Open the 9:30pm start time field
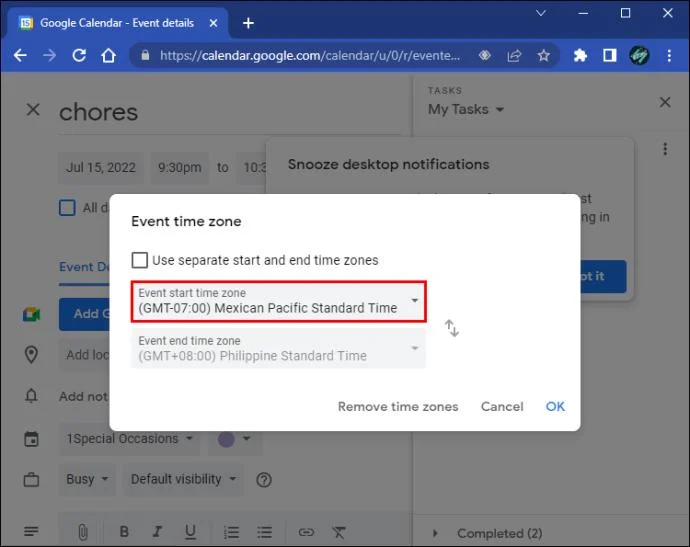This screenshot has width=690, height=547. [180, 168]
